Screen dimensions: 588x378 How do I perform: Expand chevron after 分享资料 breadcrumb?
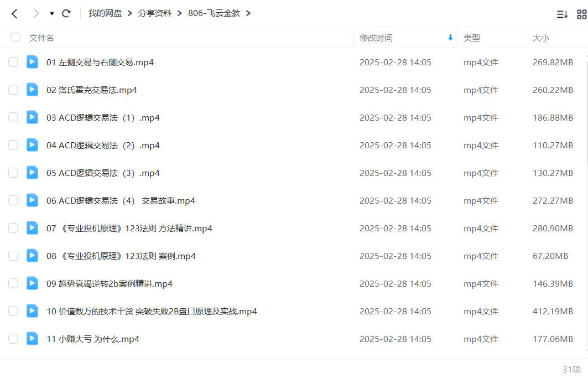pyautogui.click(x=180, y=13)
